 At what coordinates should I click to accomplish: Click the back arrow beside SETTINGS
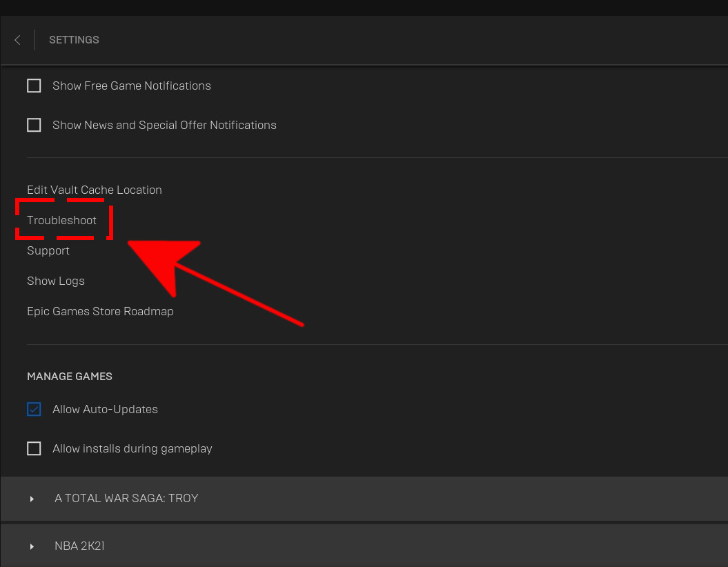(x=17, y=39)
